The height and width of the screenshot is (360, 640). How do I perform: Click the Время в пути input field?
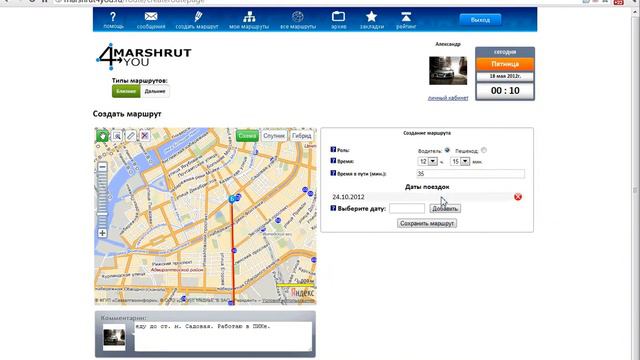point(470,174)
